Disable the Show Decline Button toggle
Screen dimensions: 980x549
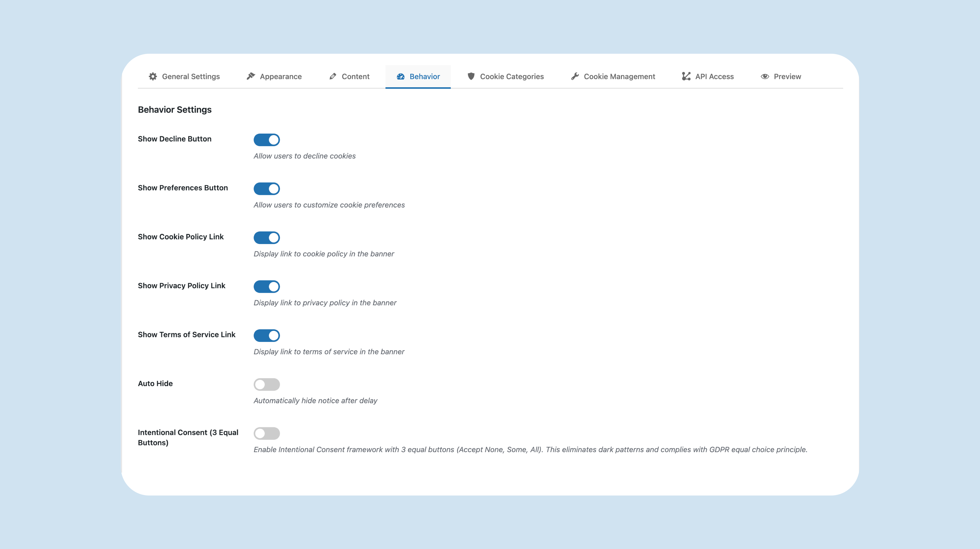pyautogui.click(x=267, y=140)
